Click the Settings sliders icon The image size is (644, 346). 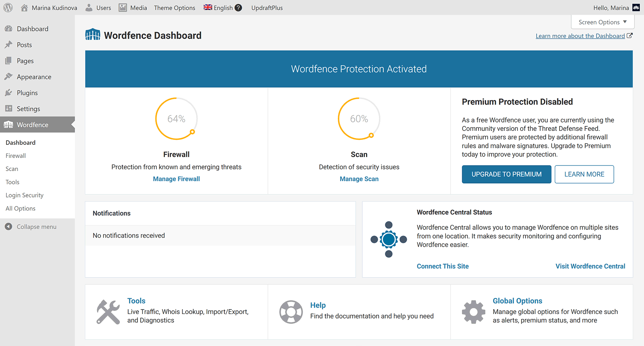9,109
